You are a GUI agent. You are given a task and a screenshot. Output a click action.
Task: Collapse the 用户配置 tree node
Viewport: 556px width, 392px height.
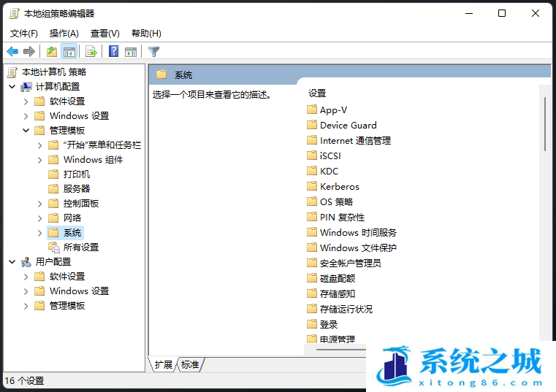pyautogui.click(x=12, y=262)
